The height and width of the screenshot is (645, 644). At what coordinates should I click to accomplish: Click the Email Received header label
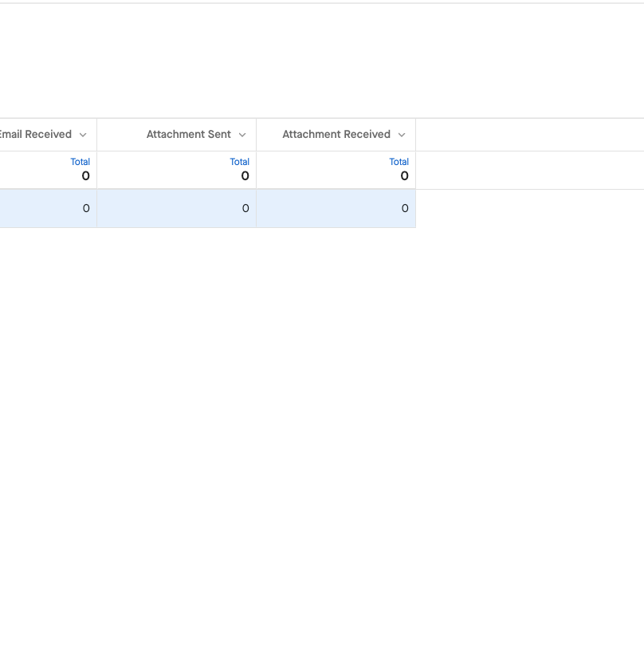[36, 135]
